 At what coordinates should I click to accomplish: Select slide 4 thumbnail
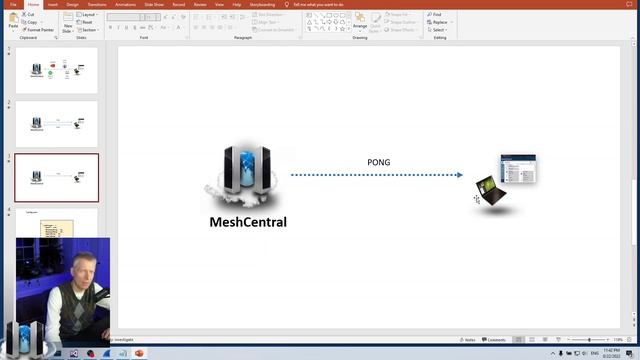pyautogui.click(x=57, y=223)
